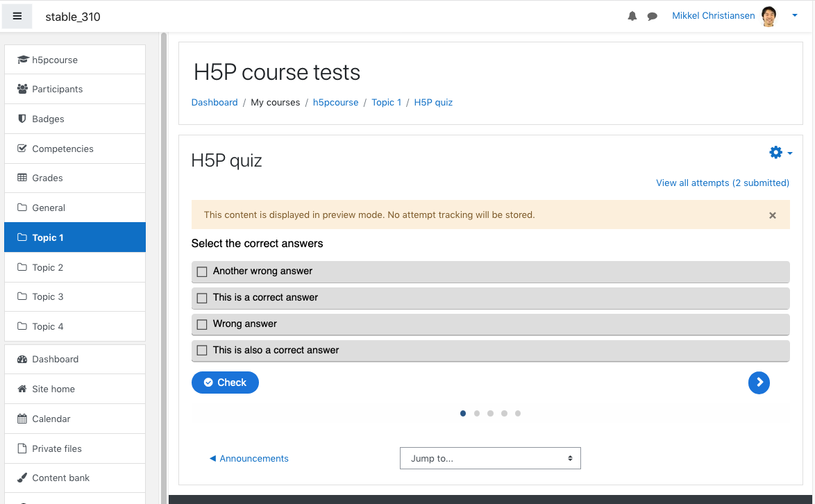Image resolution: width=815 pixels, height=504 pixels.
Task: Go to previous activity Announcements
Action: click(x=249, y=458)
